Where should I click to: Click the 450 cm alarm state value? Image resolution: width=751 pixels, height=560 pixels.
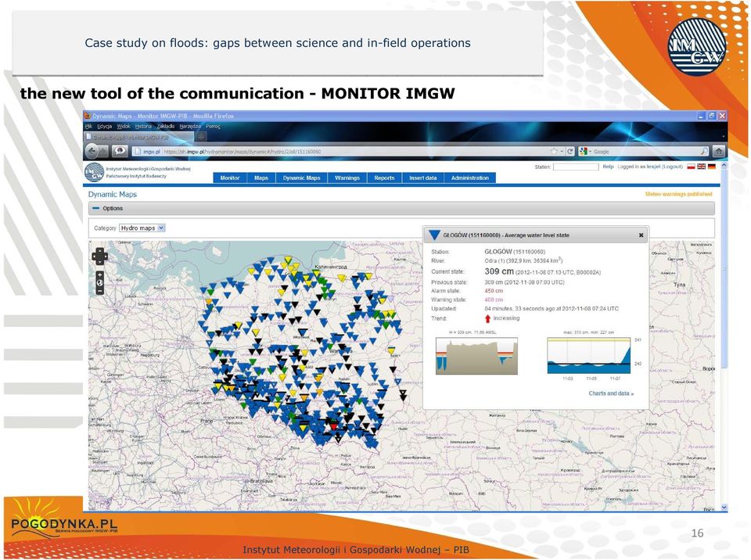coord(494,291)
